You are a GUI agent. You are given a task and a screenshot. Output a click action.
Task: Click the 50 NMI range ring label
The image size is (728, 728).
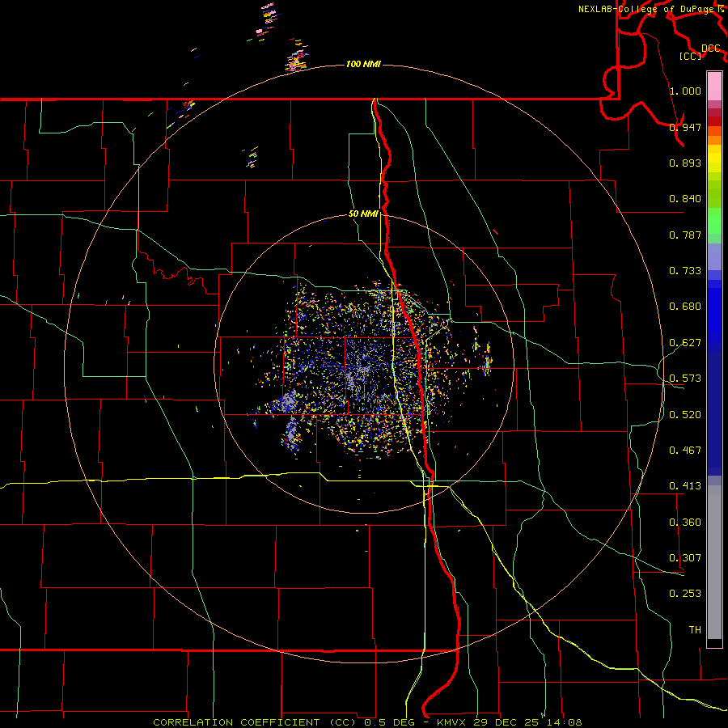[x=363, y=214]
